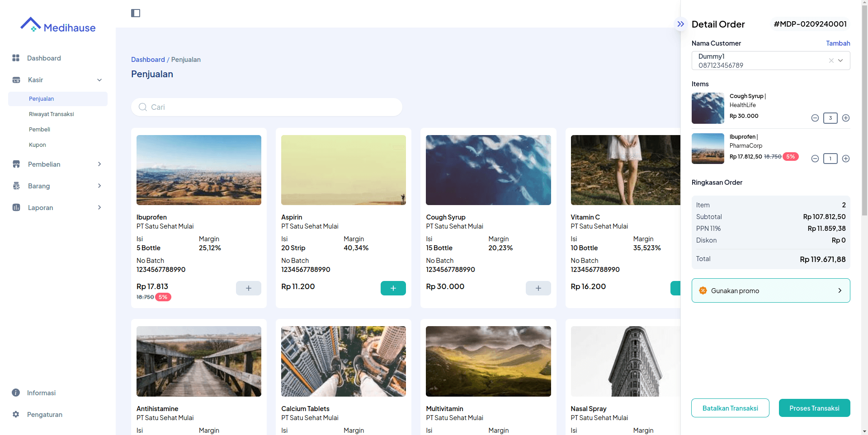Click the Laporan chart icon
The width and height of the screenshot is (868, 435).
(x=16, y=207)
